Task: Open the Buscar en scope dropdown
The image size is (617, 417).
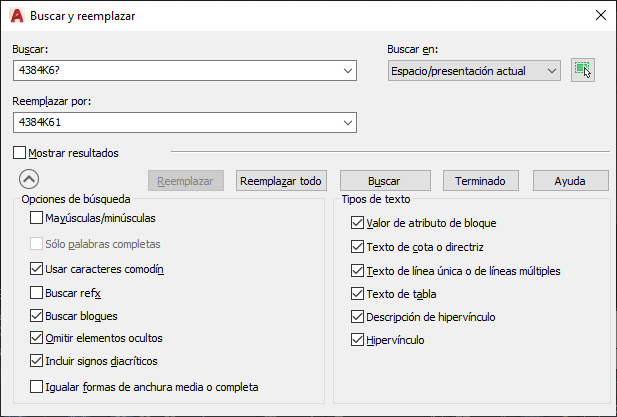Action: tap(551, 70)
